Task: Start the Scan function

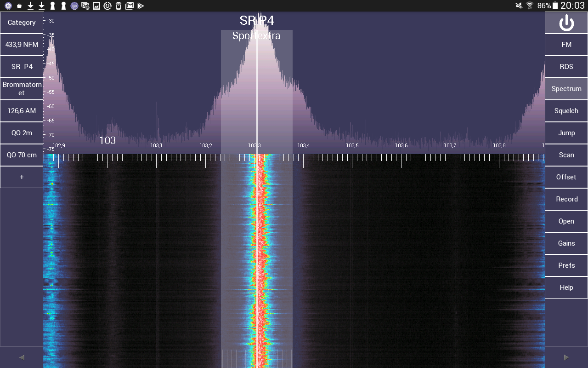Action: (566, 155)
